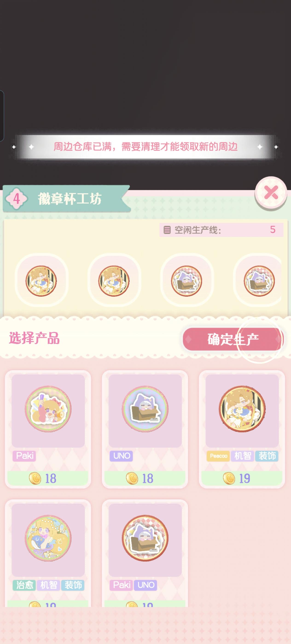Click the gold coin price 18 on Paki card
Image resolution: width=291 pixels, height=644 pixels.
tap(43, 478)
